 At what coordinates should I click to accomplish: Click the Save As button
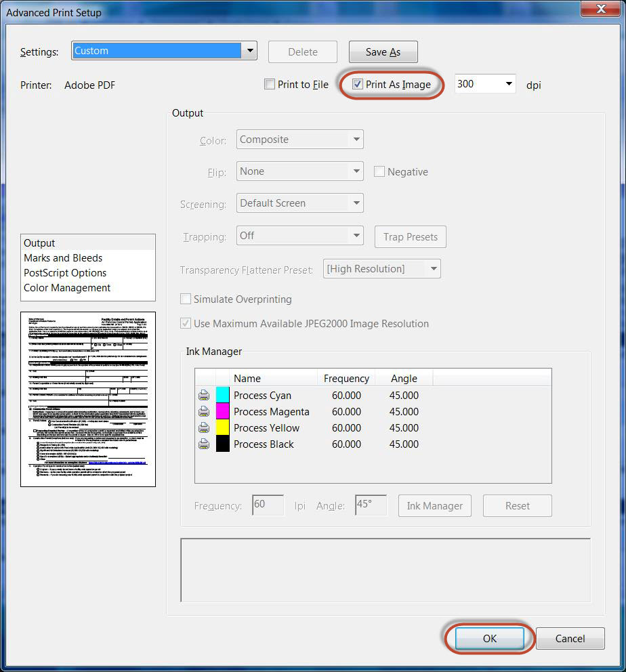[x=383, y=52]
